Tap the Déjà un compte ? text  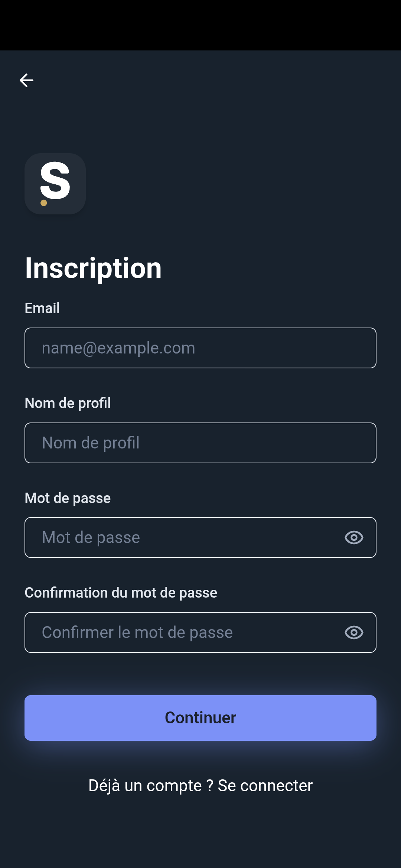[x=150, y=786]
